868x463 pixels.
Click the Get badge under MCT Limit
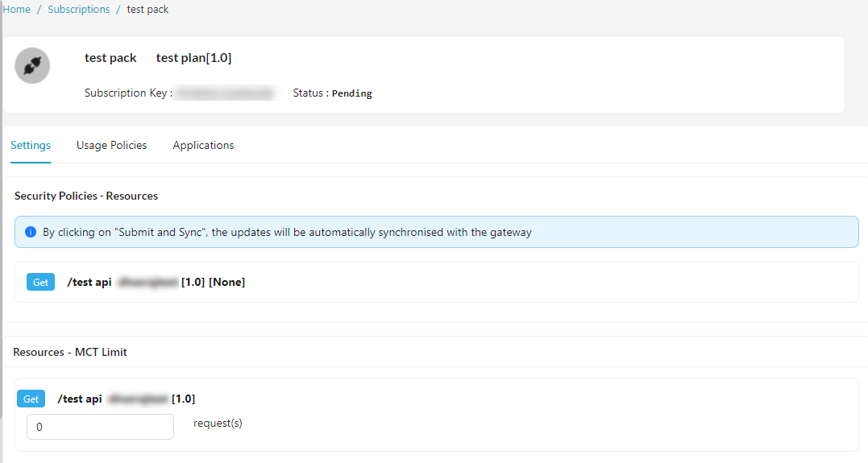click(31, 399)
